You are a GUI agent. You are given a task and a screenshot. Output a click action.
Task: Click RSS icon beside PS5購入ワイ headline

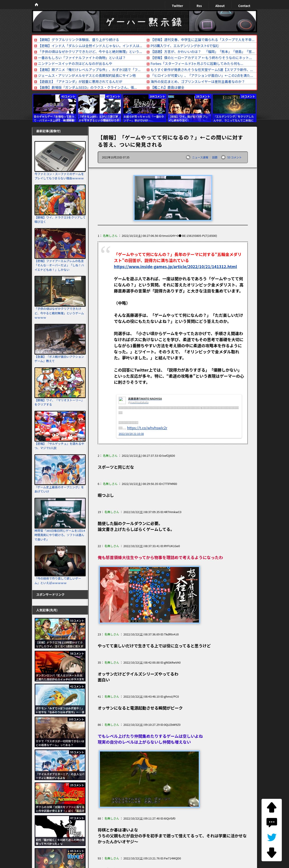tap(148, 46)
